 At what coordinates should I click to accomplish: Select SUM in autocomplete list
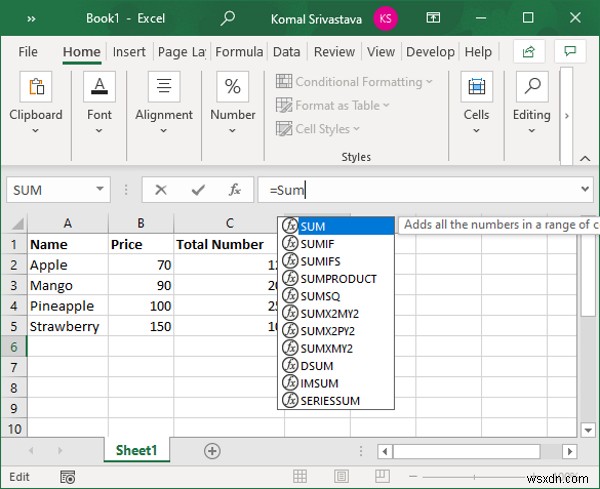tap(336, 226)
